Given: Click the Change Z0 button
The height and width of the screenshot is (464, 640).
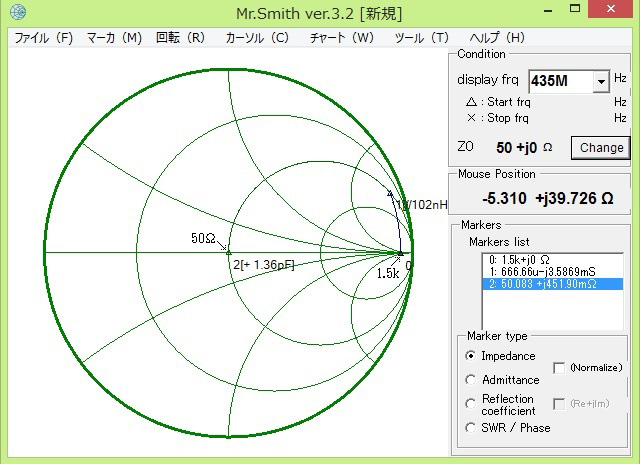Looking at the screenshot, I should [601, 147].
